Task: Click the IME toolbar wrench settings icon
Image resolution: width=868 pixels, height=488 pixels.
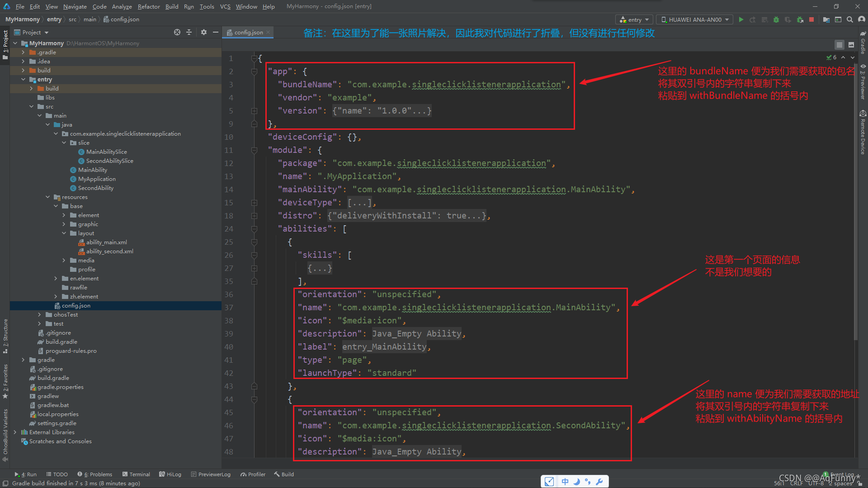Action: (x=599, y=482)
